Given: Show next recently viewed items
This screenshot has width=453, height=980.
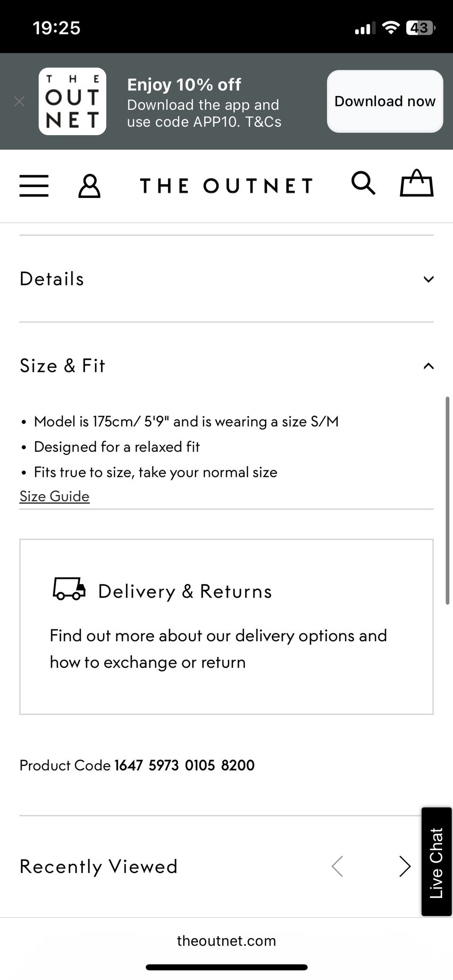Looking at the screenshot, I should (x=404, y=866).
